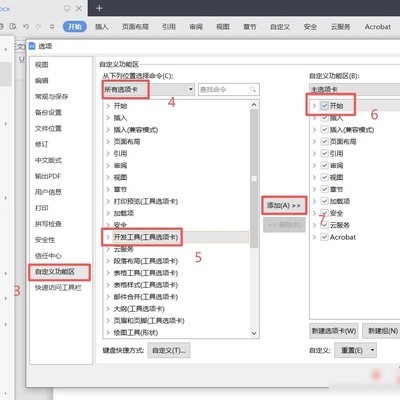The image size is (400, 400).
Task: Click the redo icon in quick access toolbar
Action: (x=39, y=26)
